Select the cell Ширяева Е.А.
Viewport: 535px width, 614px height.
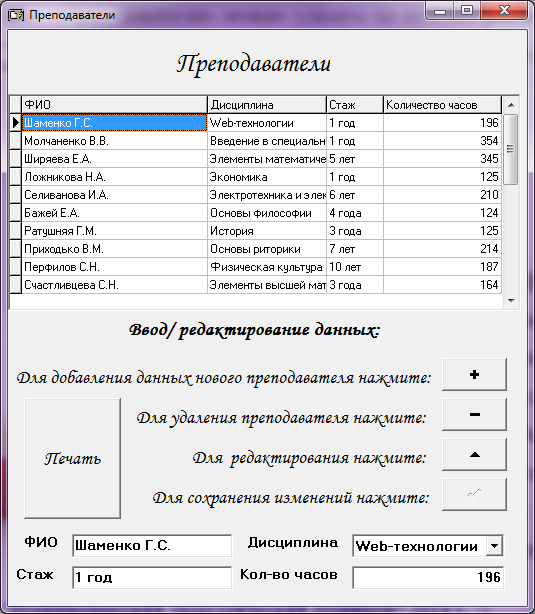[x=114, y=159]
